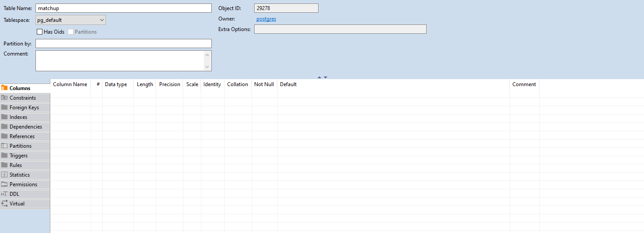Viewport: 644px width, 233px height.
Task: View the Statistics tab
Action: tap(25, 175)
